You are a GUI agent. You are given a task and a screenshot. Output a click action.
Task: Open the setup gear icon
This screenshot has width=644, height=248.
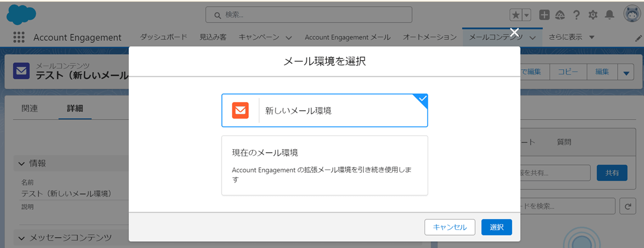click(x=593, y=15)
